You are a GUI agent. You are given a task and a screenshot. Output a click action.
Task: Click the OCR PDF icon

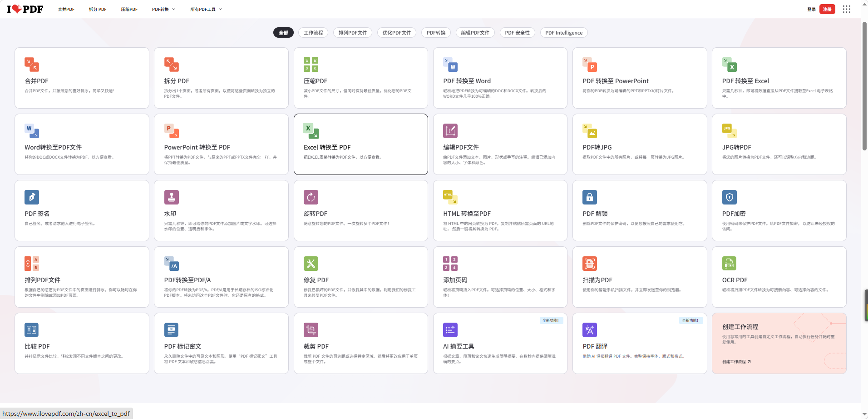click(x=729, y=264)
